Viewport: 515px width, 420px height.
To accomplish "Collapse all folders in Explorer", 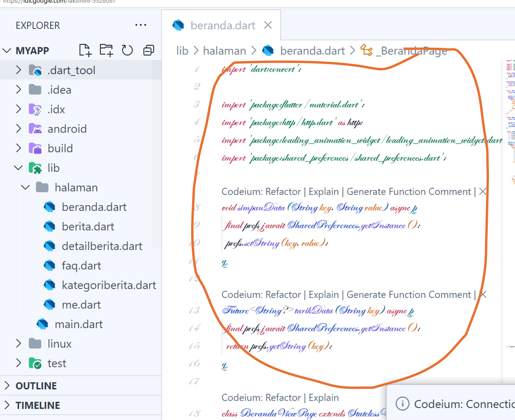I will 149,50.
